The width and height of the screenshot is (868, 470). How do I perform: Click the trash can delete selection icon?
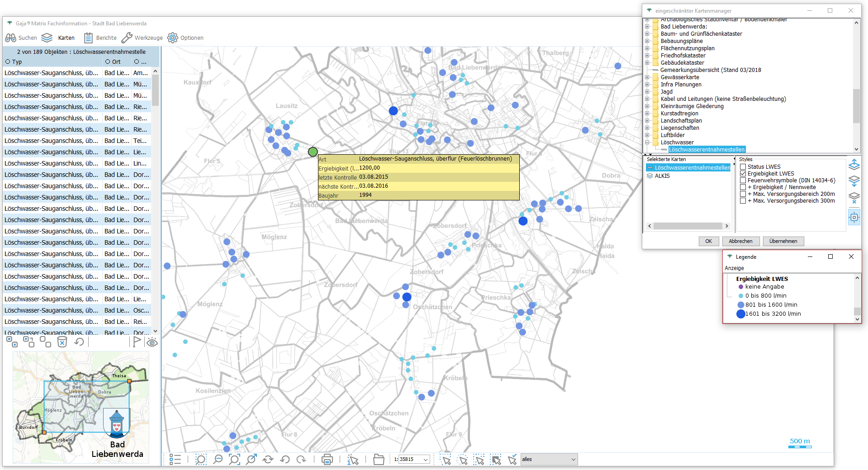click(x=62, y=342)
